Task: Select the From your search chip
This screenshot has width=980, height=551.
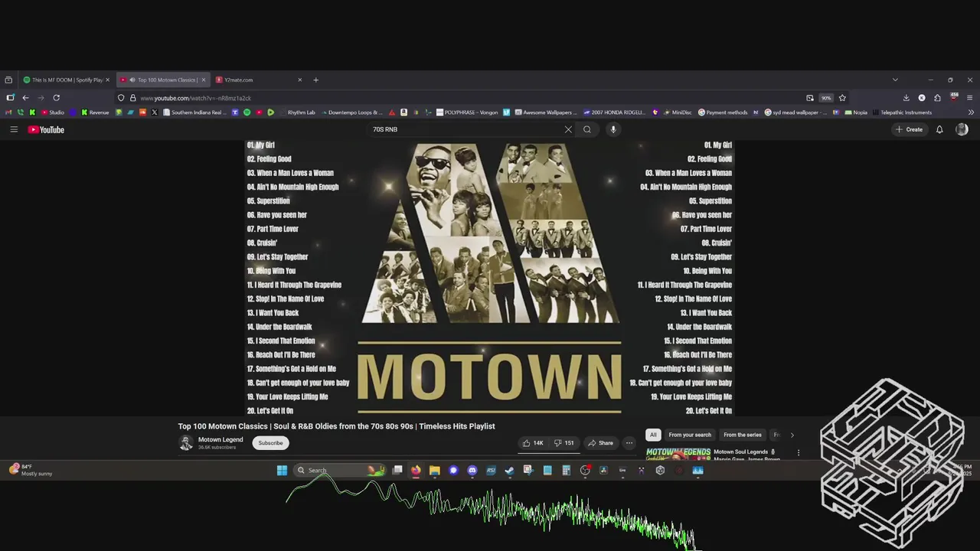Action: 690,435
